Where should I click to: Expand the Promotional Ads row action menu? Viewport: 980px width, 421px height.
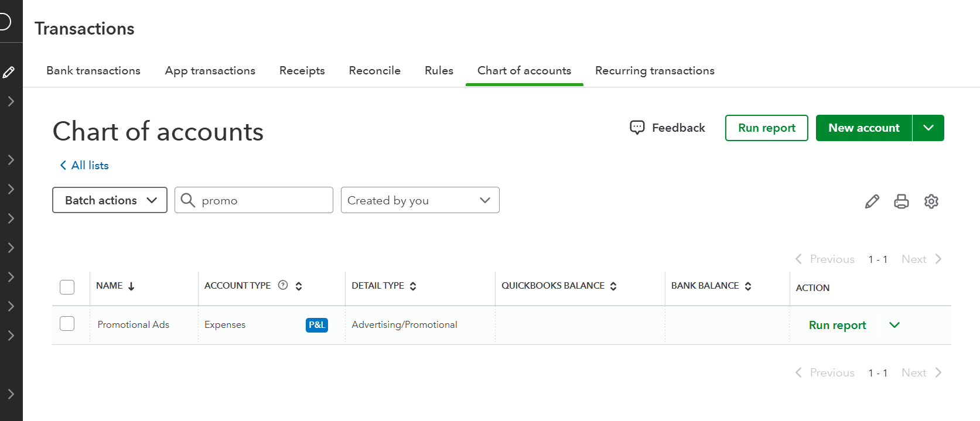(894, 325)
